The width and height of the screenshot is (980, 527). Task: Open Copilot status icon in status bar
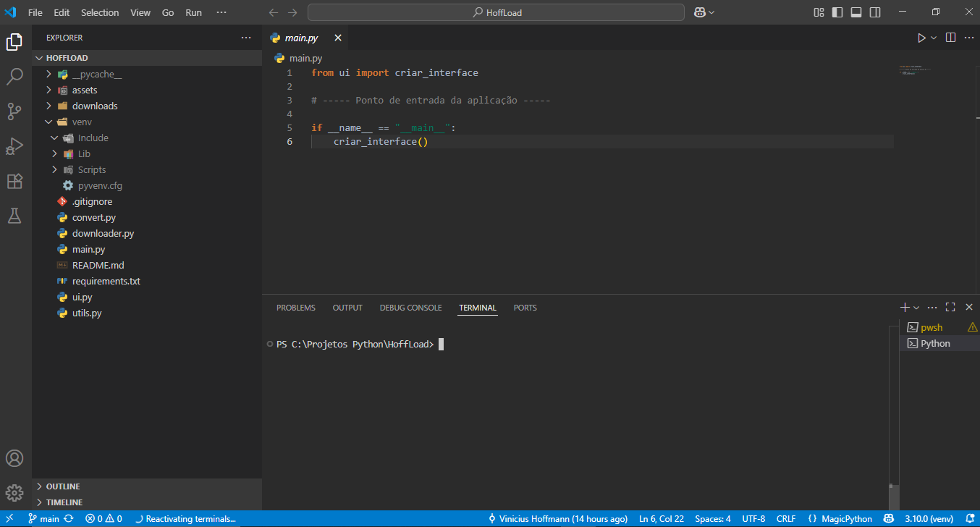click(x=888, y=519)
